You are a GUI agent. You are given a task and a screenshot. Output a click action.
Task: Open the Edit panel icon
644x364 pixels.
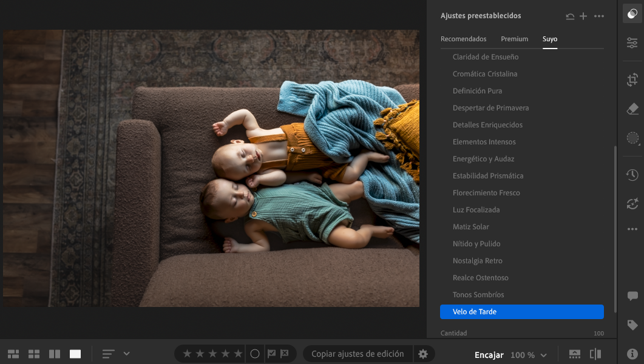pos(631,42)
